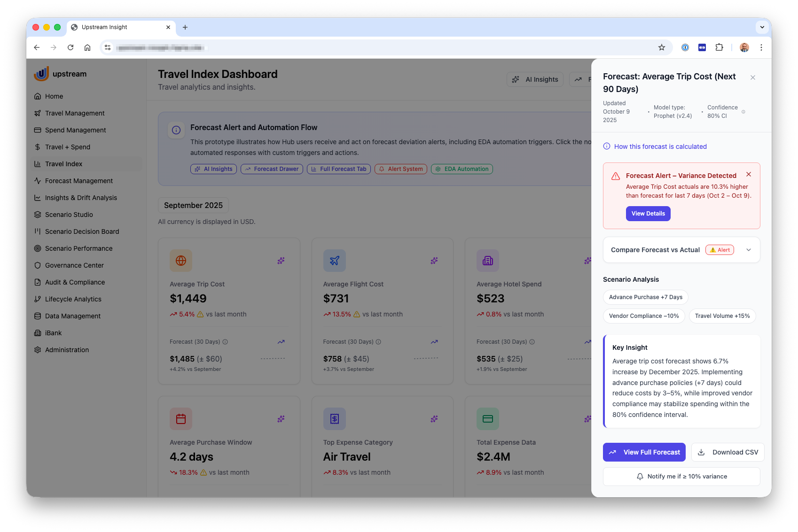Open the How this forecast is calculated link

(x=660, y=146)
